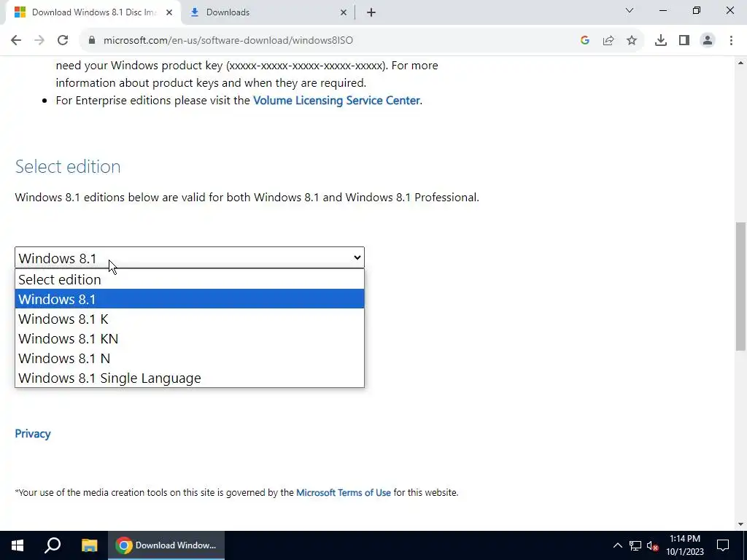Switch to the Downloads tab
Image resolution: width=747 pixels, height=560 pixels.
pos(268,12)
